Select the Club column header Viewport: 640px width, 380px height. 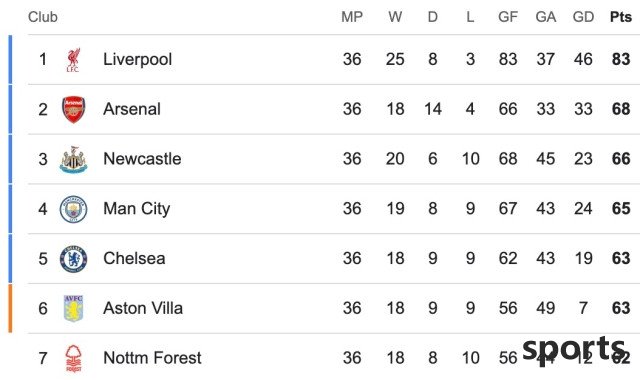click(x=43, y=17)
